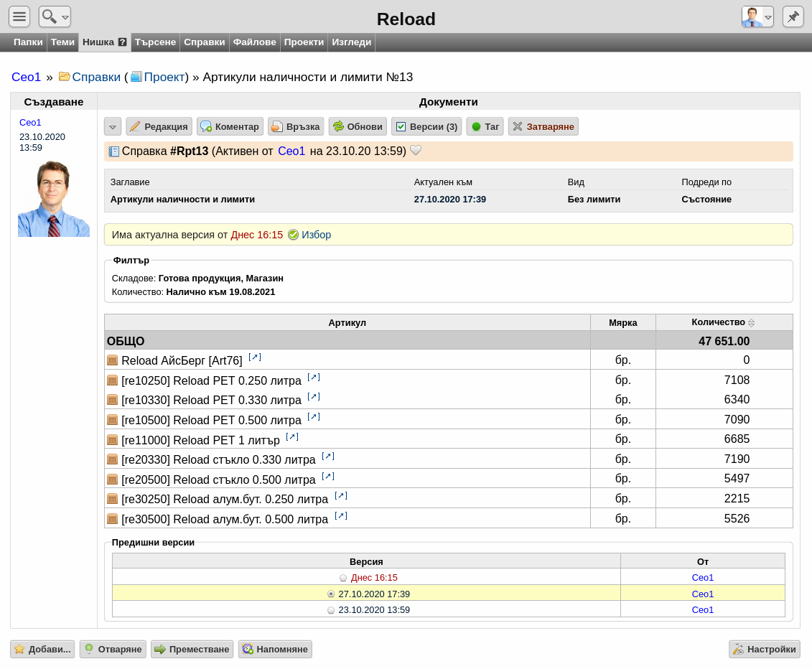
Task: Click the report icon beside Справка #Rpt13
Action: coord(113,151)
